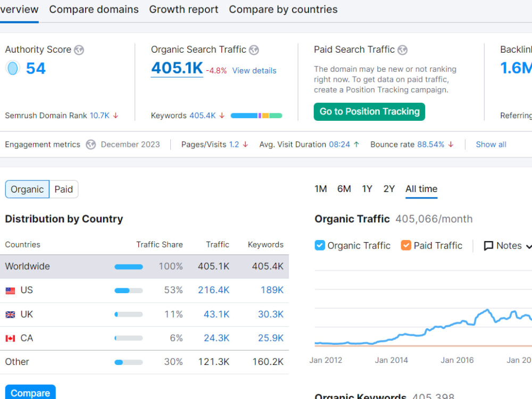Open the View details link

tap(254, 71)
